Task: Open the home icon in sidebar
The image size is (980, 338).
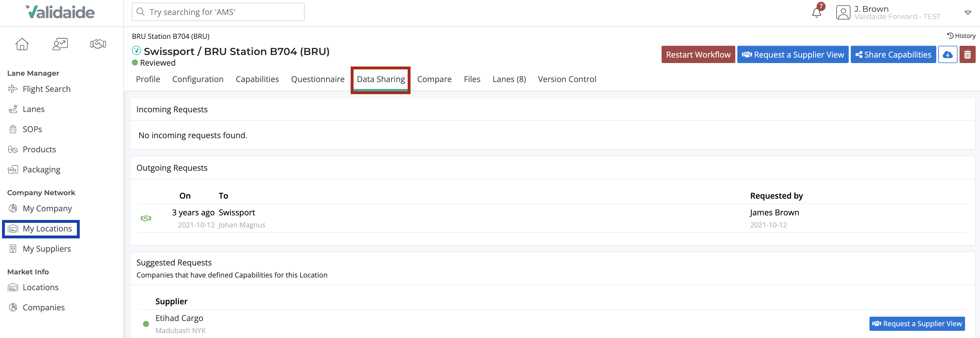Action: click(22, 44)
